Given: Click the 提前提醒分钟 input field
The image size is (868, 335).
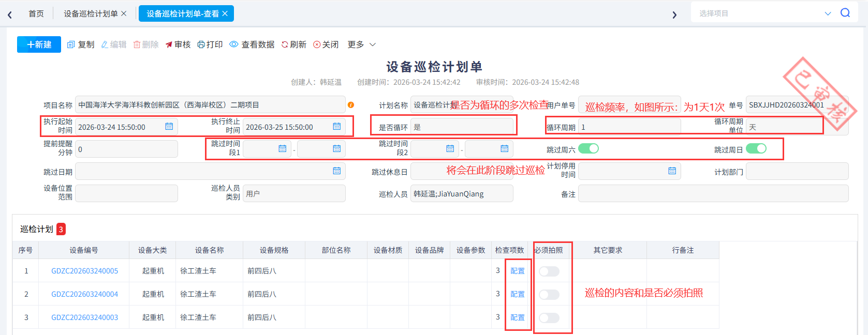Looking at the screenshot, I should click(x=126, y=149).
